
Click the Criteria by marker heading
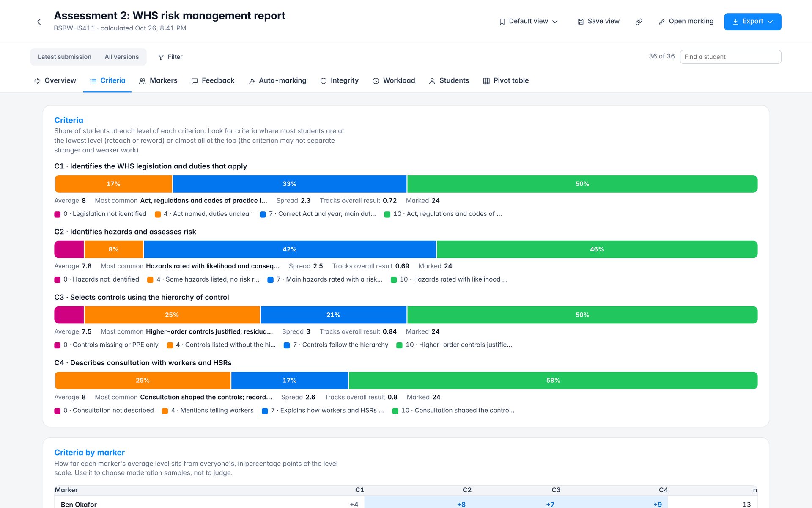tap(89, 453)
